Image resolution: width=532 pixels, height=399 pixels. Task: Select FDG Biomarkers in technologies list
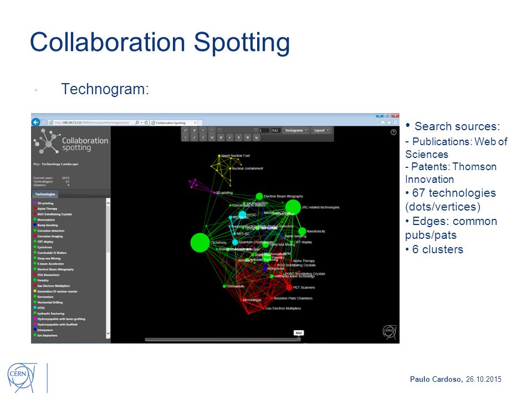46,275
